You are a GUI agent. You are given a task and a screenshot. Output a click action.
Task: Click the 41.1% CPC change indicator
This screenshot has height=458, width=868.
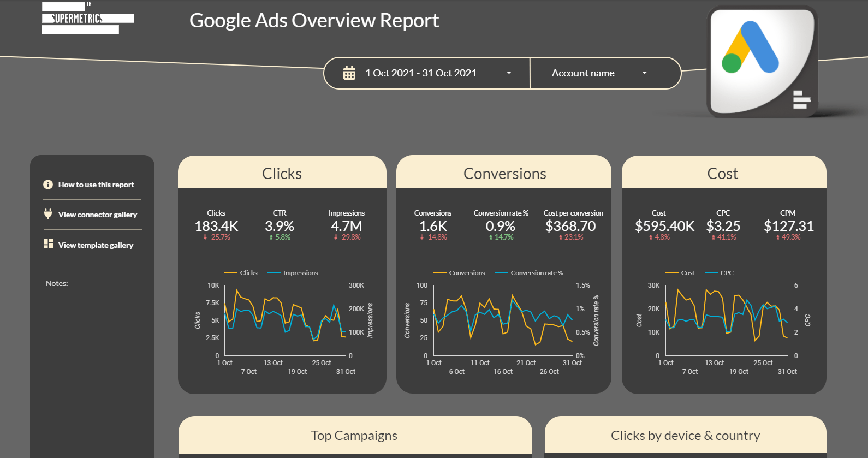pos(724,237)
